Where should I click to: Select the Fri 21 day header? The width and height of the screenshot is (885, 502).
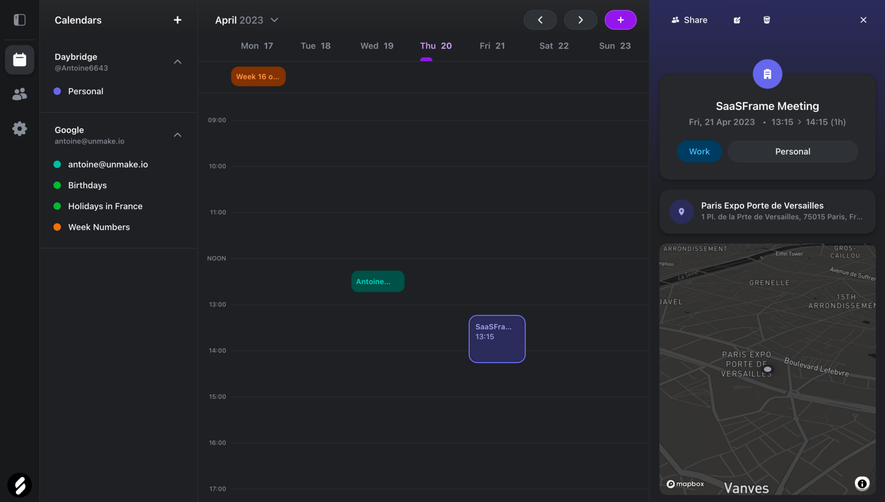492,46
